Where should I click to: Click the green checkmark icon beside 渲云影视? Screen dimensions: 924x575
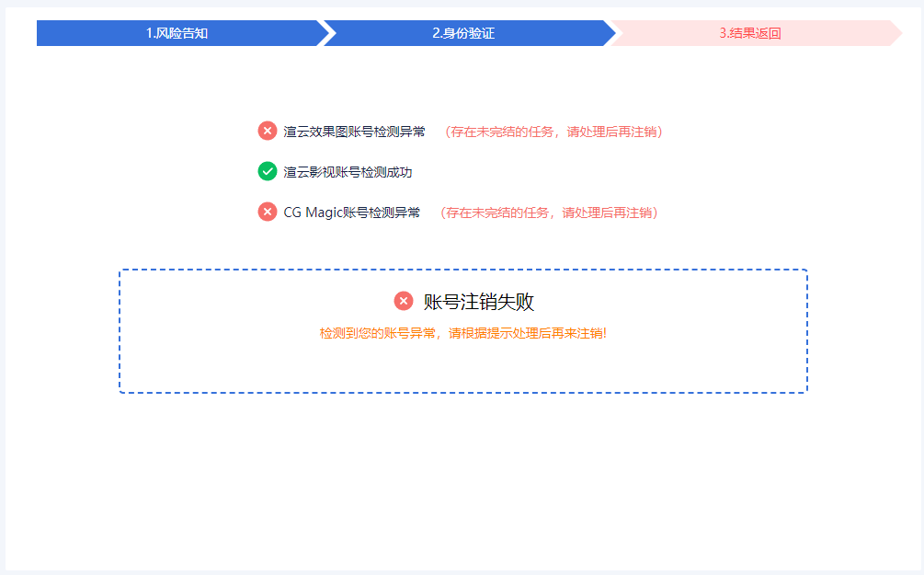pos(268,171)
